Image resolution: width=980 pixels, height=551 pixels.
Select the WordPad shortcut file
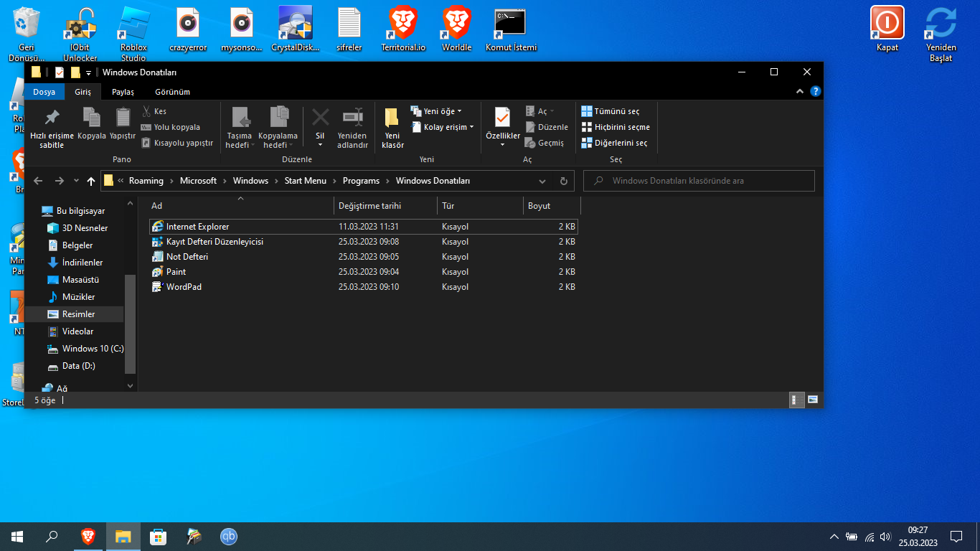click(x=184, y=287)
